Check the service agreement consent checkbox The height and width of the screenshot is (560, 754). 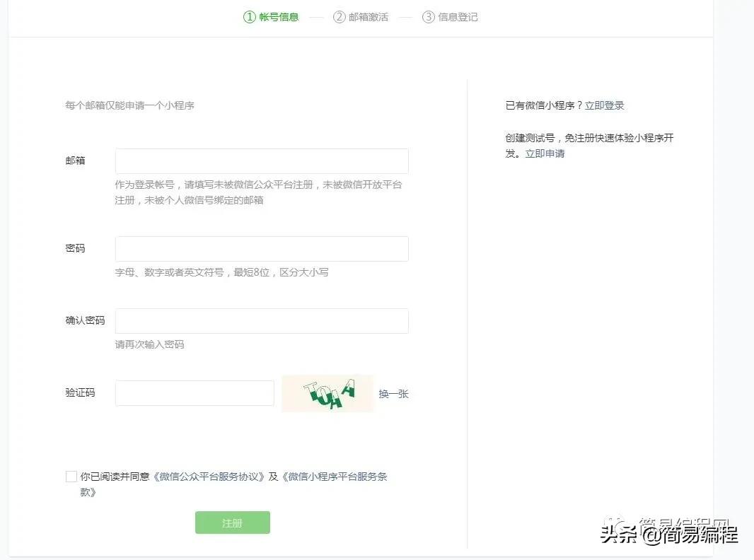click(x=71, y=476)
